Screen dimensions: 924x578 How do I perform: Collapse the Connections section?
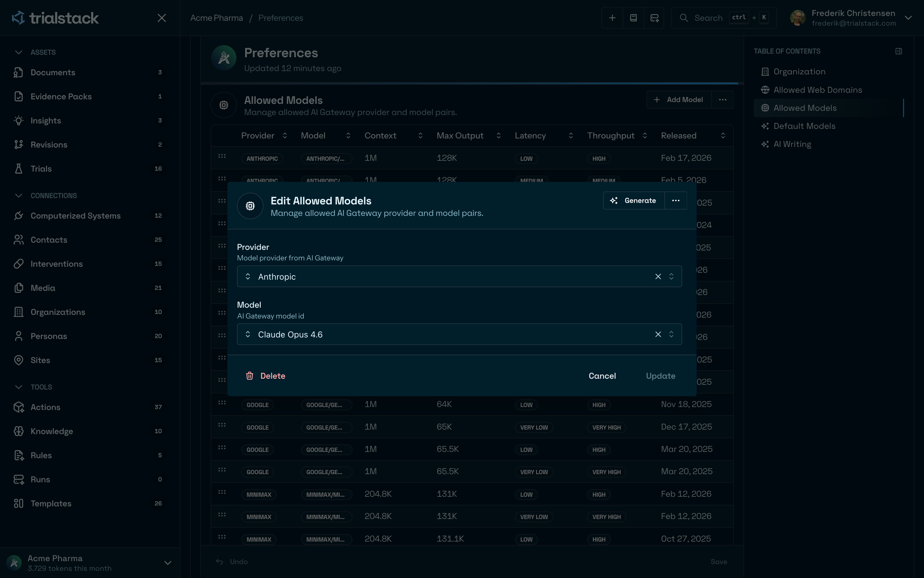click(x=18, y=196)
